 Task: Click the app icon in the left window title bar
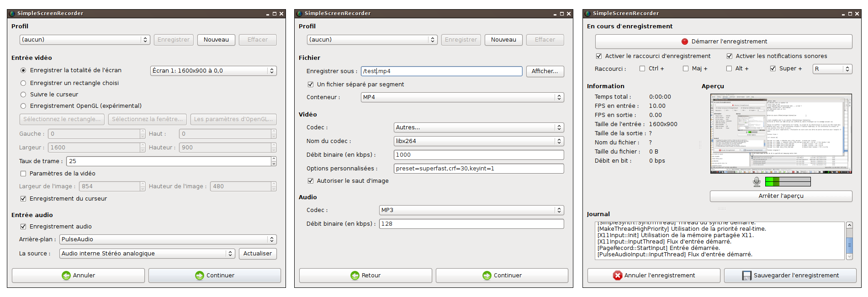coord(12,14)
